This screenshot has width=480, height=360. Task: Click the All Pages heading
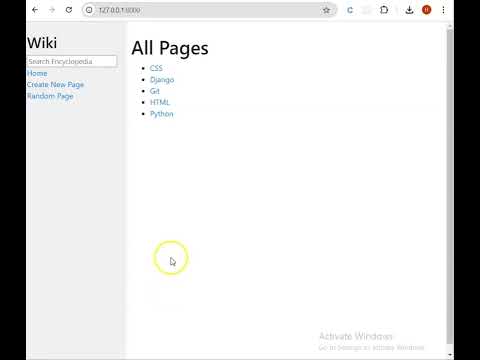click(170, 48)
